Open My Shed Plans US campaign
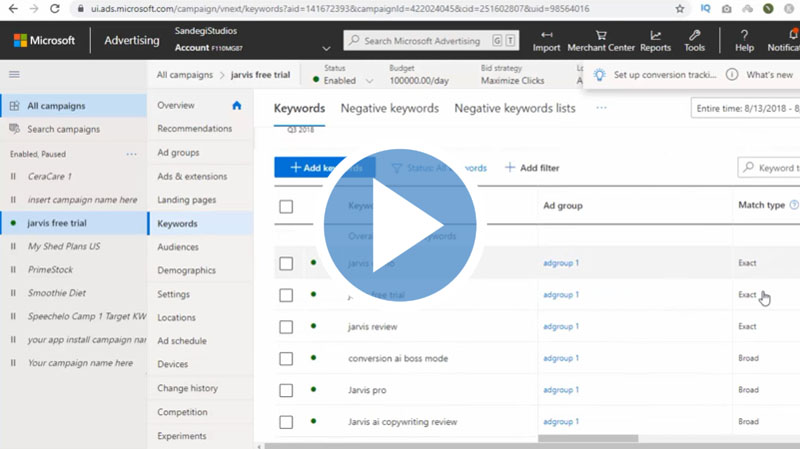The image size is (800, 449). click(64, 246)
